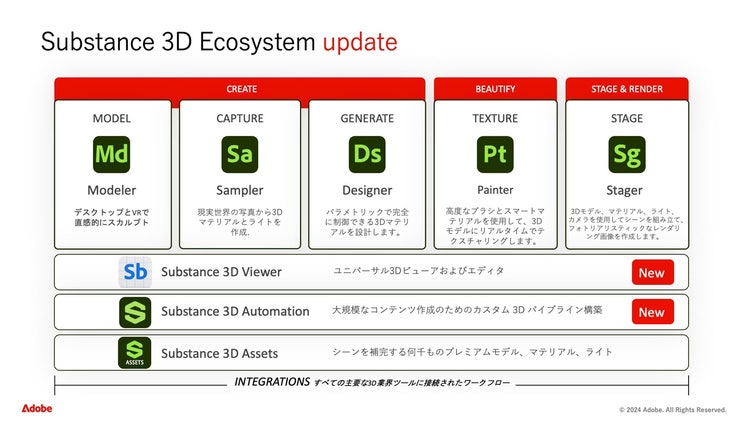The image size is (750, 422).
Task: Click the Sa Sampler app icon
Action: [240, 155]
